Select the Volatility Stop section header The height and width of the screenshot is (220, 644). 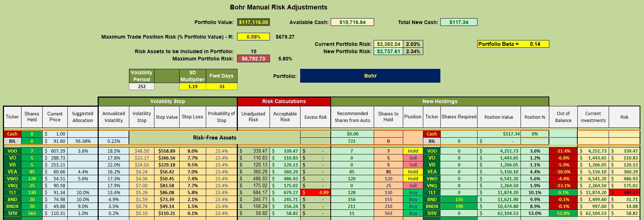[x=168, y=101]
